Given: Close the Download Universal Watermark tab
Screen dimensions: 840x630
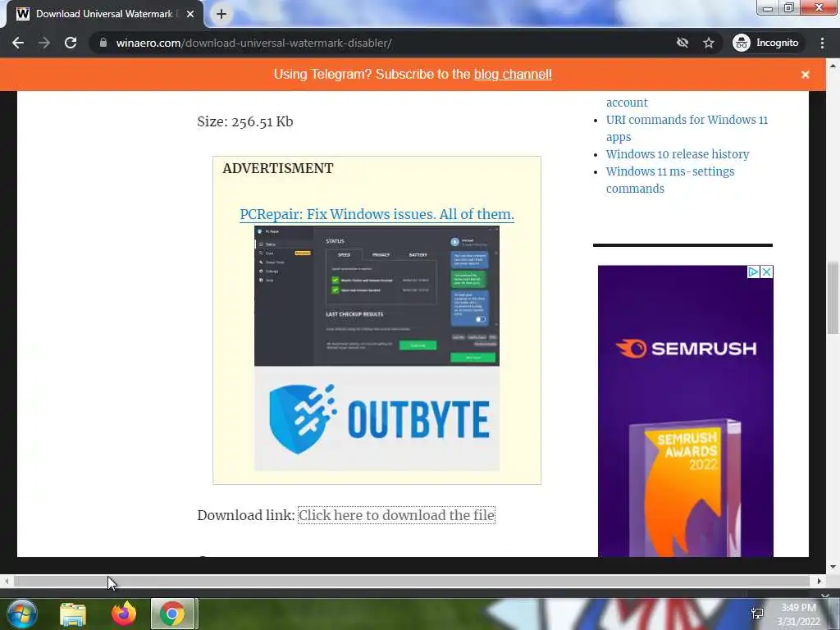Looking at the screenshot, I should pyautogui.click(x=190, y=14).
